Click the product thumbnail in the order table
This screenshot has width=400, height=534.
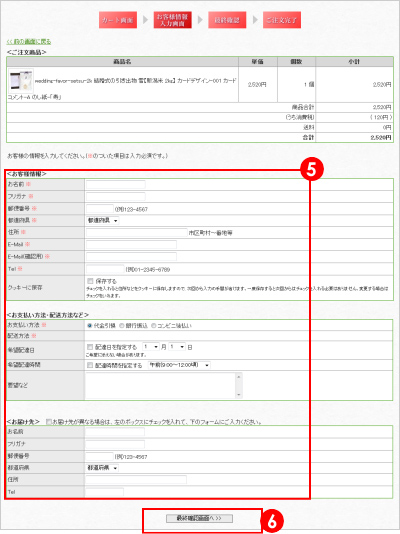click(x=21, y=81)
